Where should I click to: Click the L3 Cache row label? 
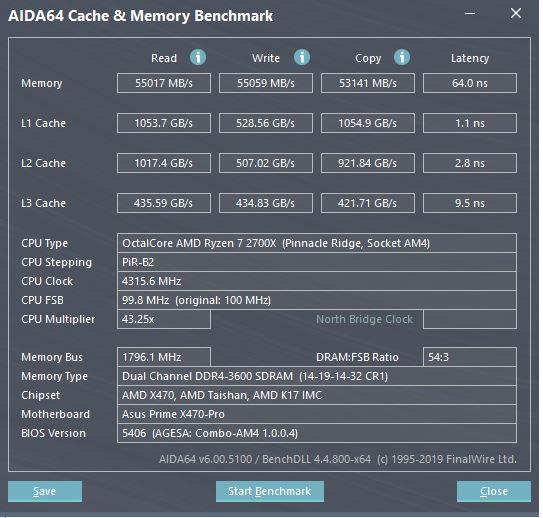[x=43, y=203]
